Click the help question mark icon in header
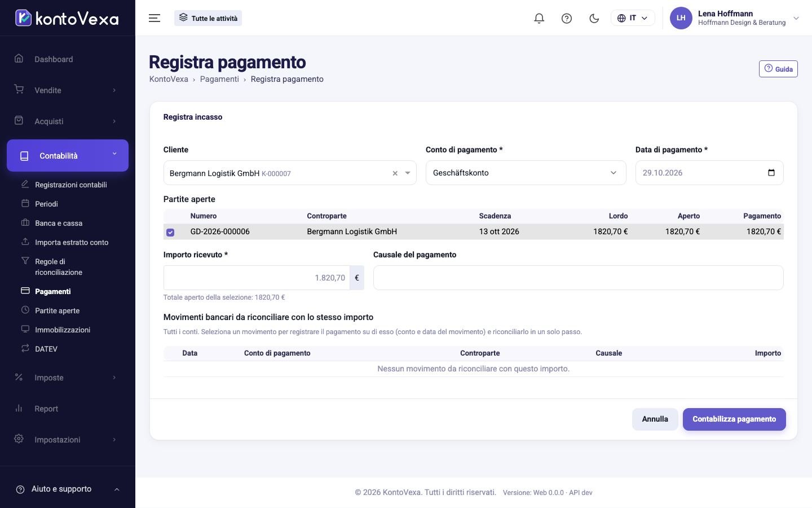This screenshot has width=812, height=508. [567, 18]
